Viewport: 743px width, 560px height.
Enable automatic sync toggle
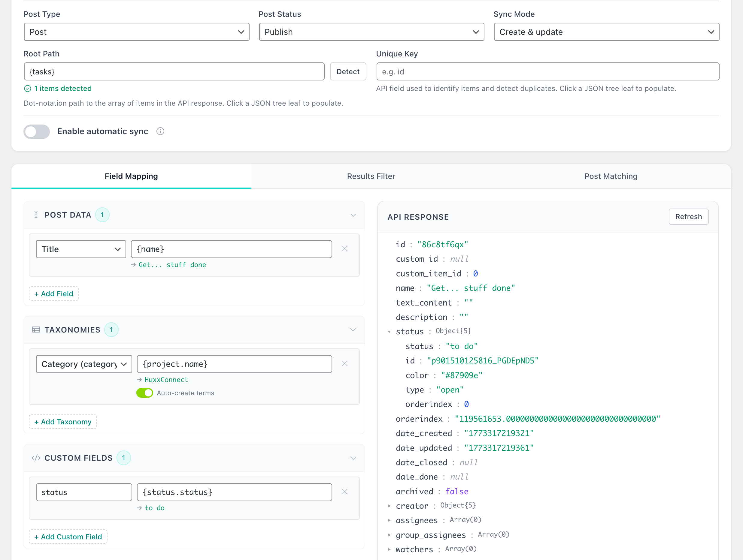pos(37,132)
